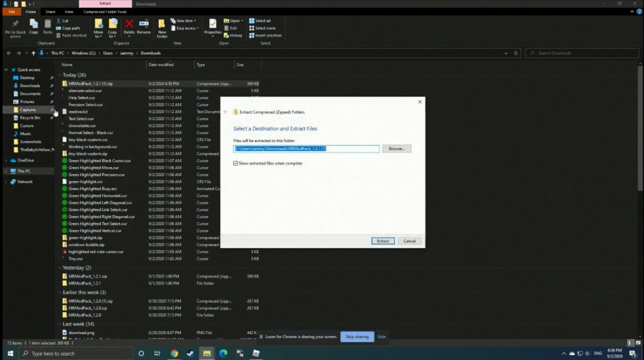Collapse the Today file group
Viewport: 644px width, 360px height.
tap(60, 75)
